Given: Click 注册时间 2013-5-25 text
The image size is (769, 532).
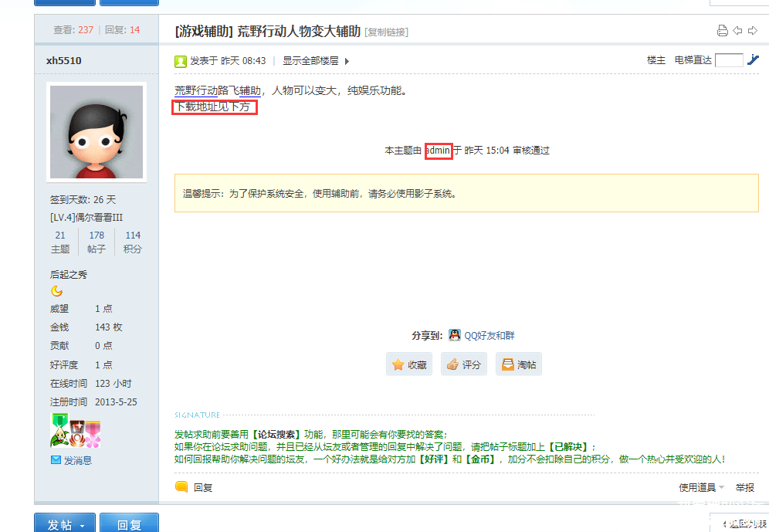Looking at the screenshot, I should click(x=93, y=402).
